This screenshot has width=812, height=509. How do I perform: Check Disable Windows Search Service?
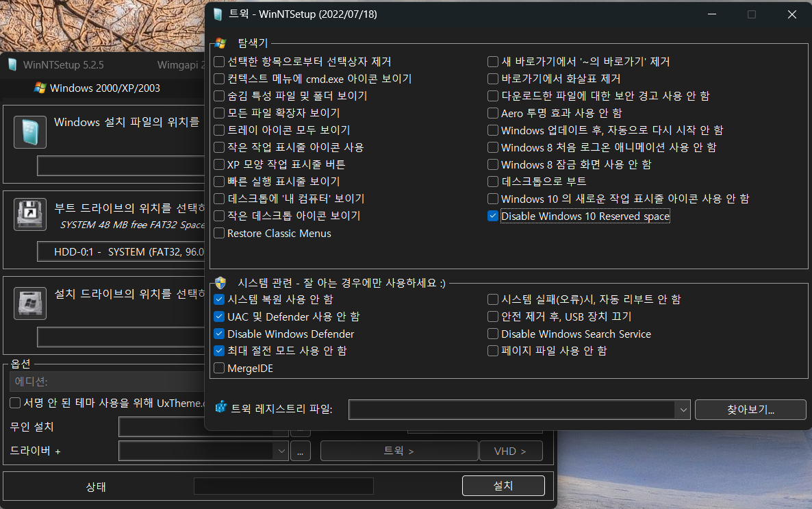click(493, 334)
